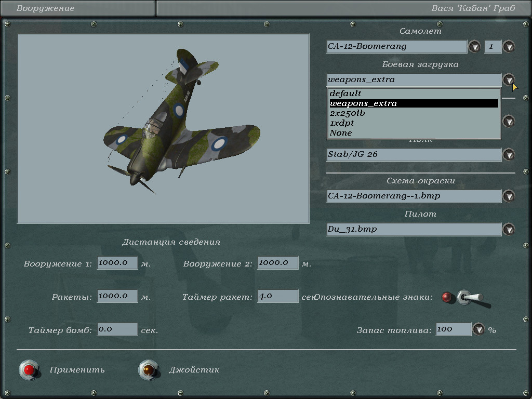Viewport: 532px width, 399px height.
Task: Click the Пилот section label
Action: (420, 214)
